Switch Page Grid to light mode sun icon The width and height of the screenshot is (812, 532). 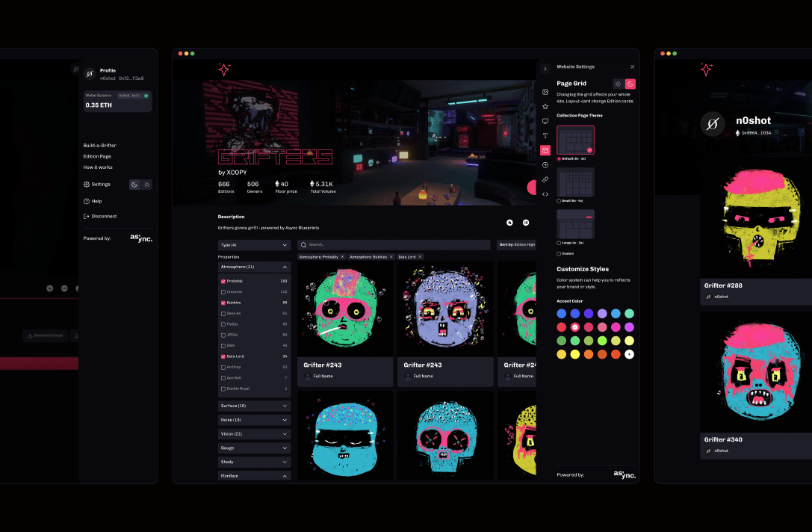coord(618,84)
